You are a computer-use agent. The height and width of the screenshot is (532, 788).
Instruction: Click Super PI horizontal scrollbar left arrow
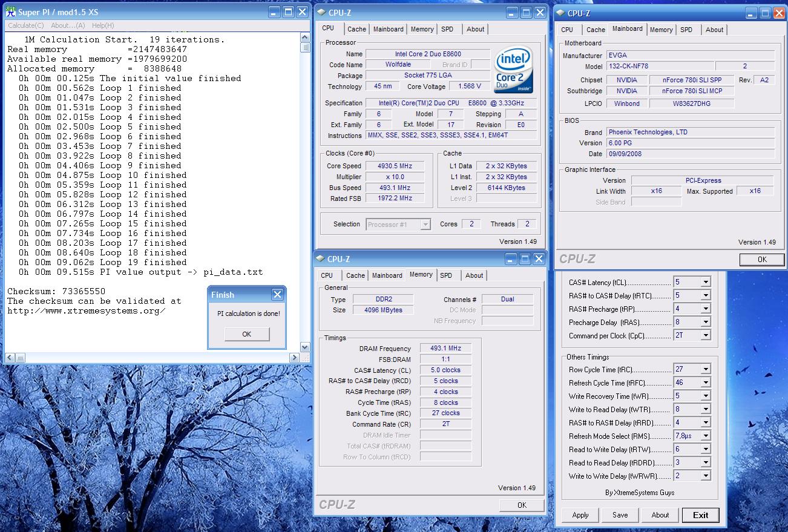(10, 358)
